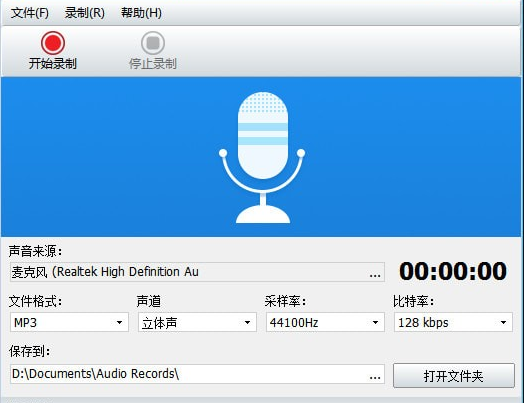Open the 文件(F) menu
Viewport: 524px width, 403px height.
click(x=29, y=13)
